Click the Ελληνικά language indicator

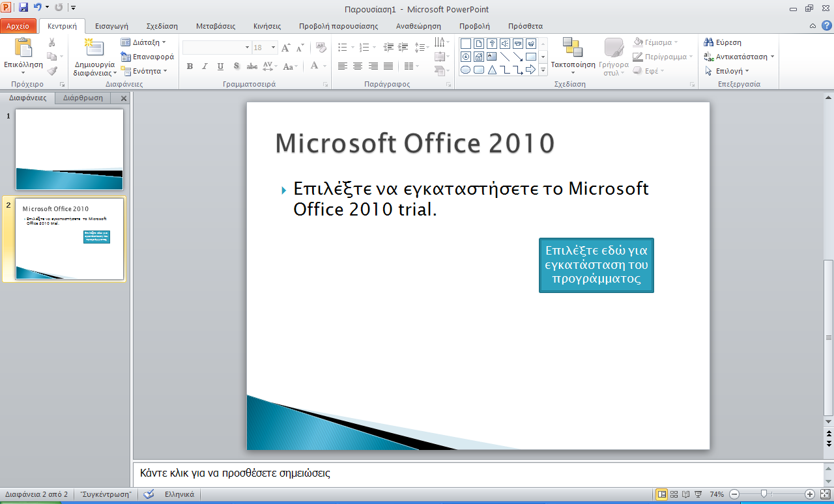(x=179, y=494)
